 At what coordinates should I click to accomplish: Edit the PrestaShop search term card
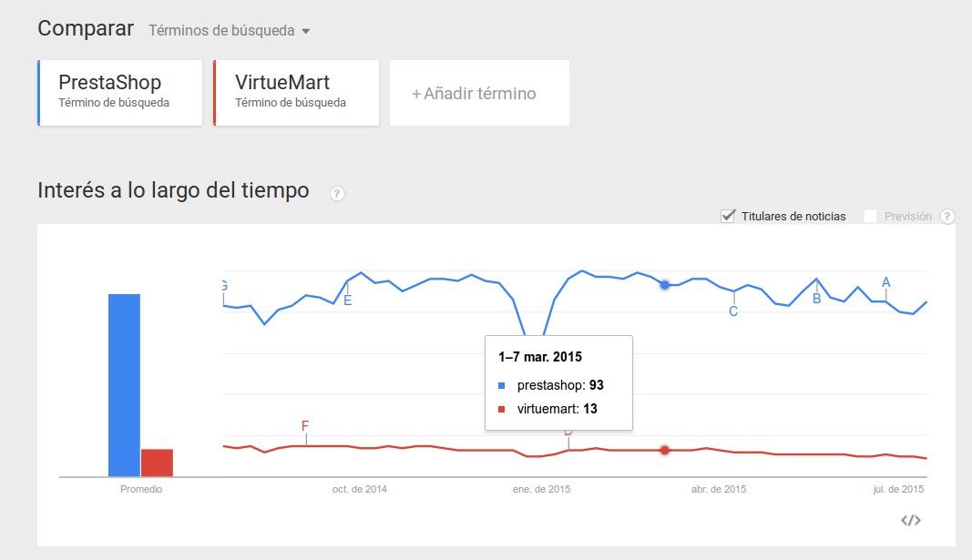coord(120,93)
